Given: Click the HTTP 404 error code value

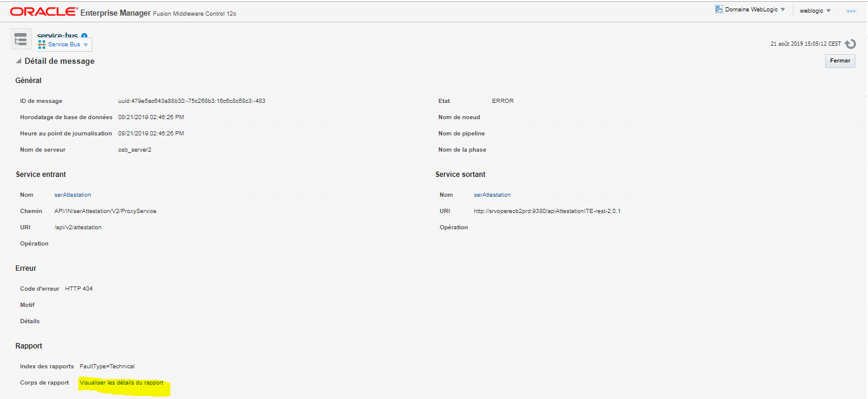Looking at the screenshot, I should coord(79,289).
